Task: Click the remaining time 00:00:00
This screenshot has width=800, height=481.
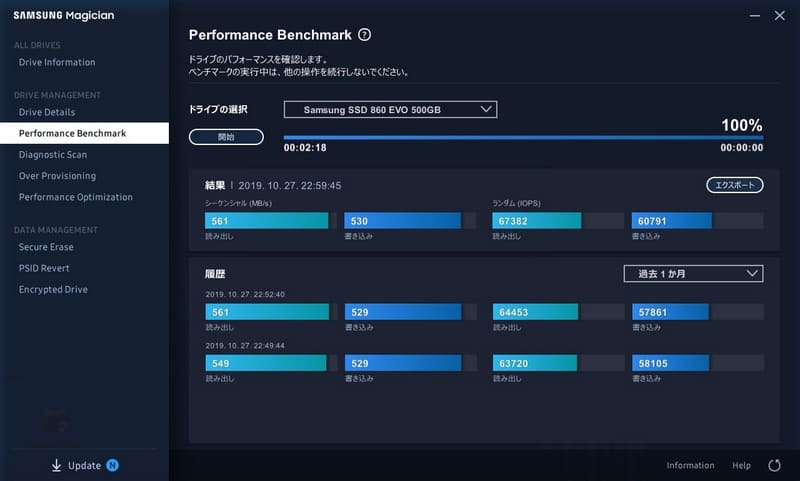Action: [742, 148]
